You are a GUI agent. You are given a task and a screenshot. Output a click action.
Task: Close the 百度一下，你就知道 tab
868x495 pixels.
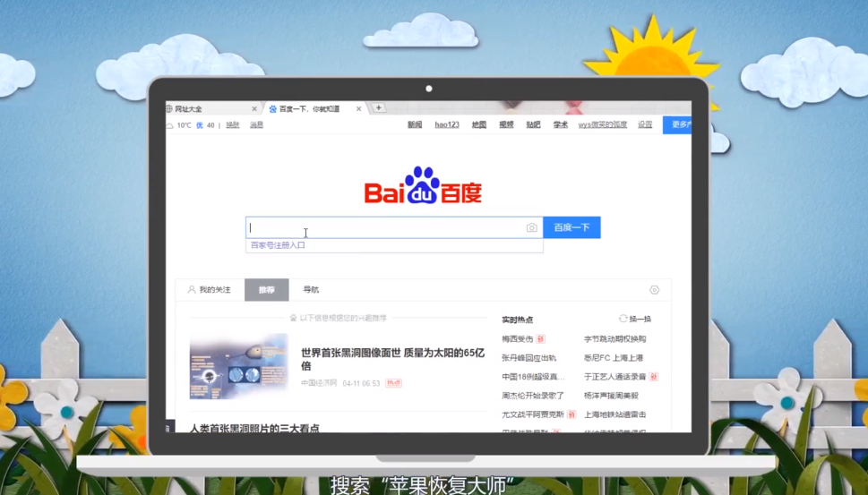coord(358,109)
